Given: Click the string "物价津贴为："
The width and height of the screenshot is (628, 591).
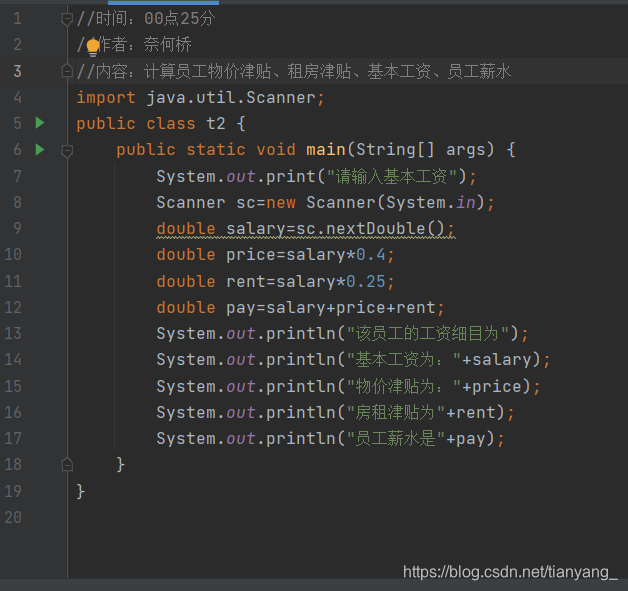Looking at the screenshot, I should click(404, 386).
